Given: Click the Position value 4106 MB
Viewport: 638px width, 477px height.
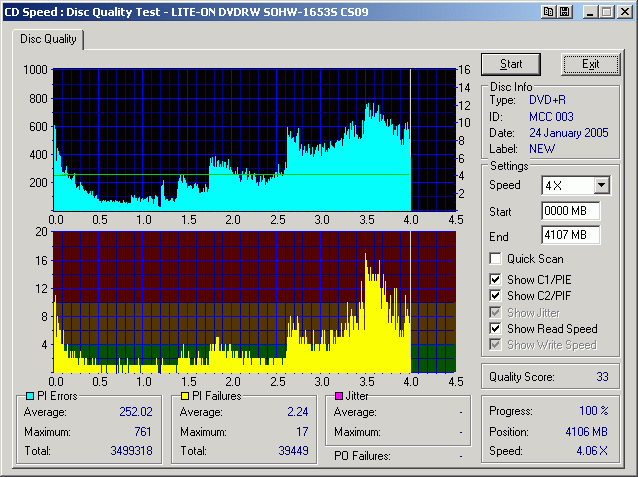Looking at the screenshot, I should [x=586, y=431].
